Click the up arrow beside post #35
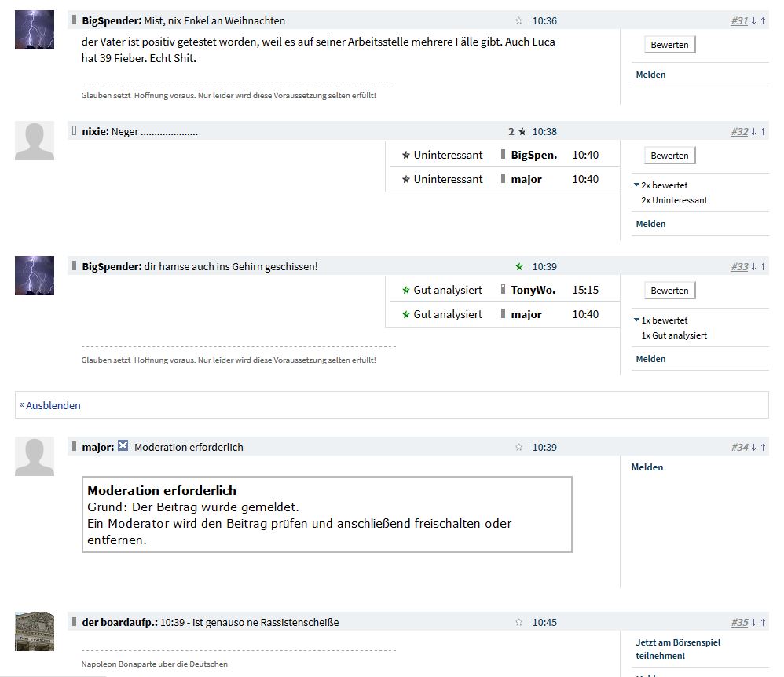The image size is (784, 677). 763,621
